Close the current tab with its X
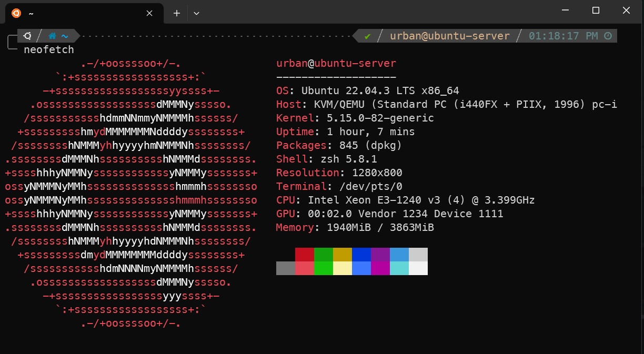 (149, 13)
